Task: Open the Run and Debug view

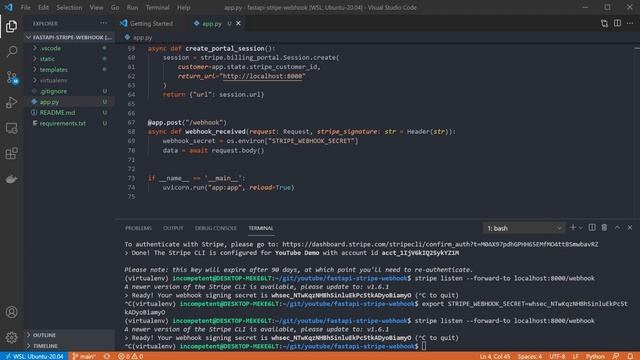Action: point(11,102)
